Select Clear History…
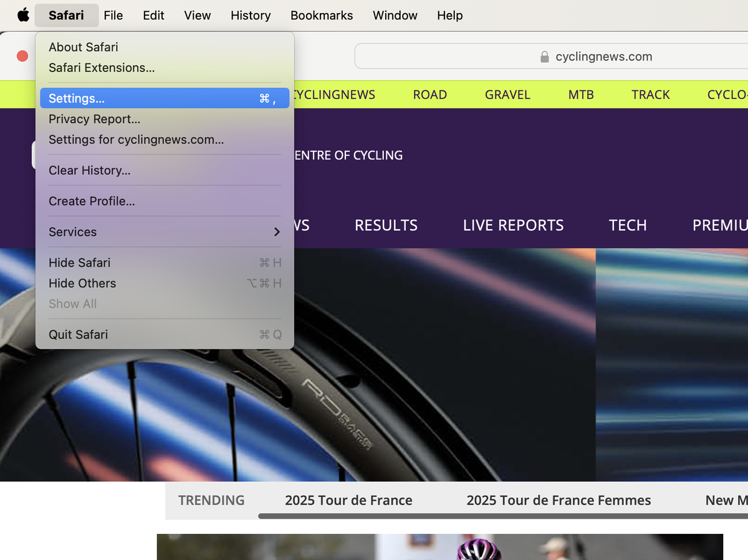This screenshot has width=748, height=560. [x=165, y=170]
